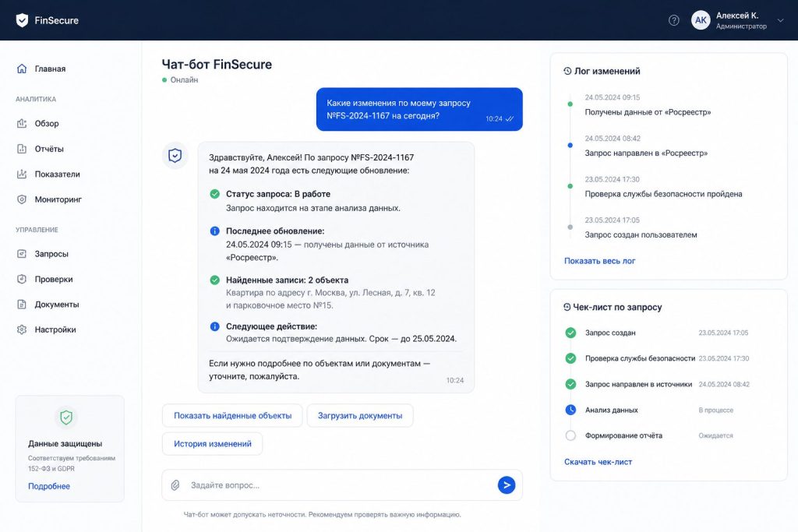Viewport: 798px width, 532px height.
Task: Click check mark for Запрос создан
Action: tap(570, 333)
